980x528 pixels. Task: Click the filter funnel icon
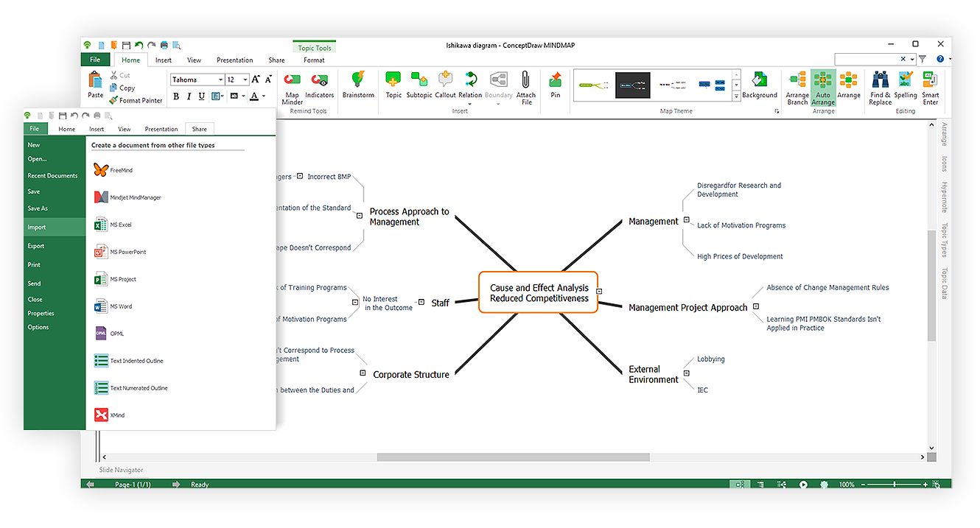pos(923,59)
